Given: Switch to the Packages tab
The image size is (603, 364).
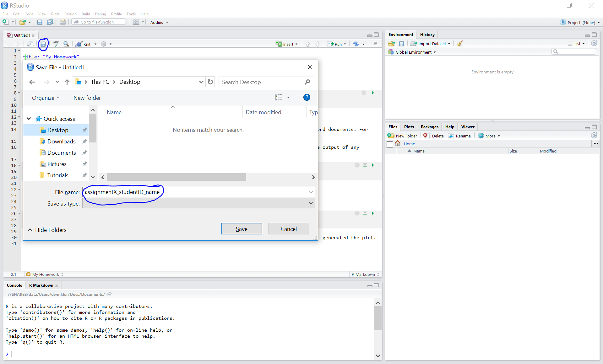Looking at the screenshot, I should pyautogui.click(x=429, y=127).
